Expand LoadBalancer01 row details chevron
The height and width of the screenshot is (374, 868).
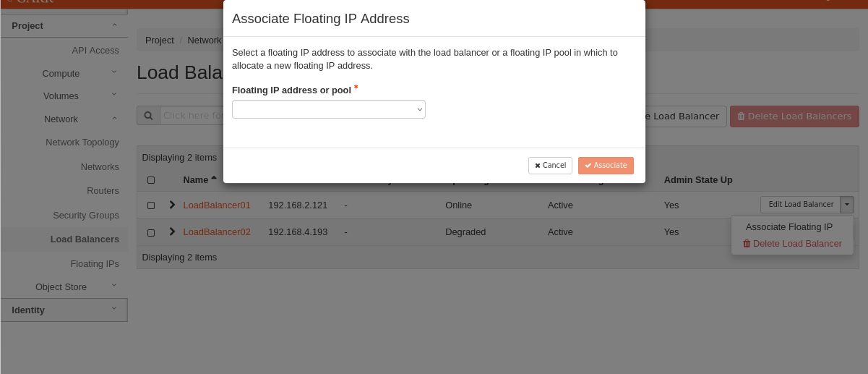172,205
